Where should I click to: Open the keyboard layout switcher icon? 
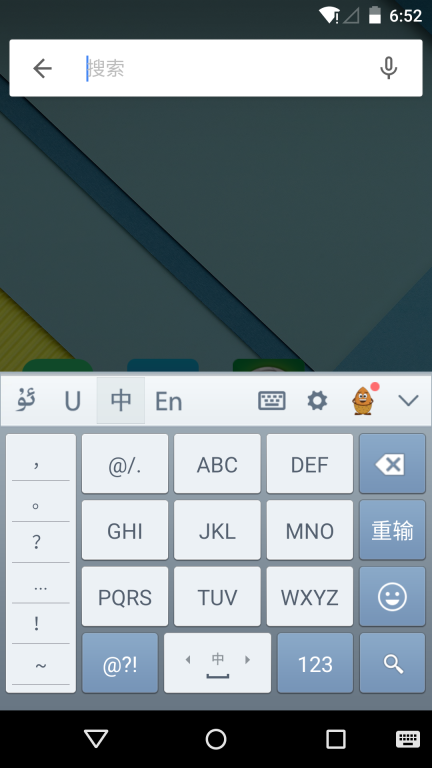(272, 401)
